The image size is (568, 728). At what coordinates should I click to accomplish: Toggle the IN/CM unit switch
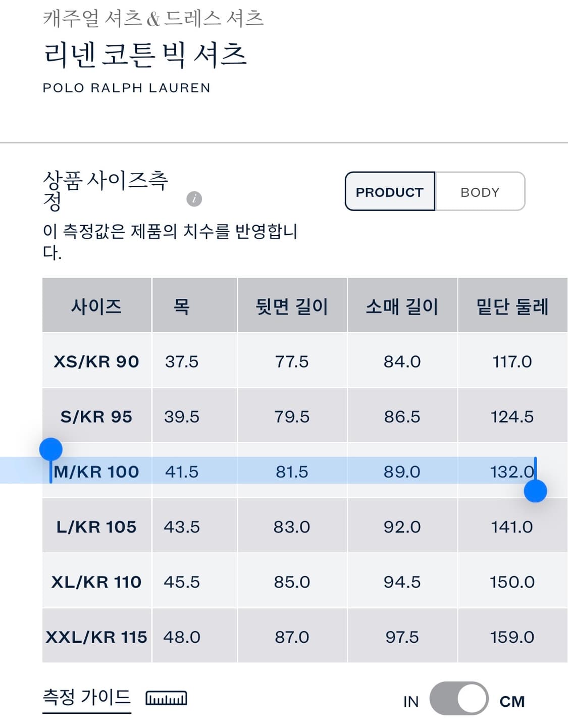pos(458,699)
